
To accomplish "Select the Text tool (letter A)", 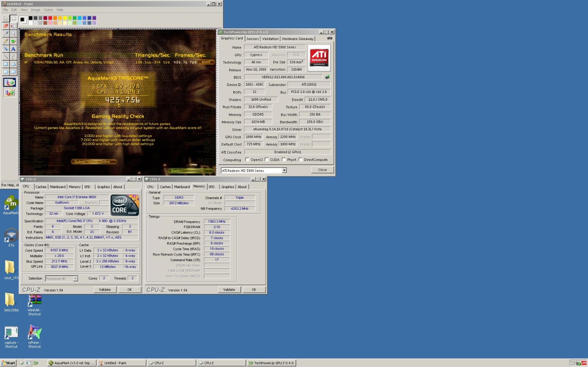I will pos(14,49).
